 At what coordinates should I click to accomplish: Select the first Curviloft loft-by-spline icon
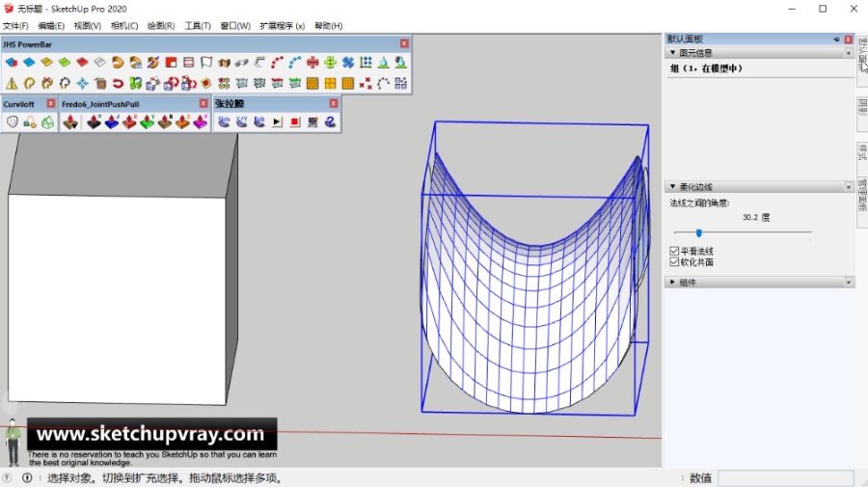(13, 122)
